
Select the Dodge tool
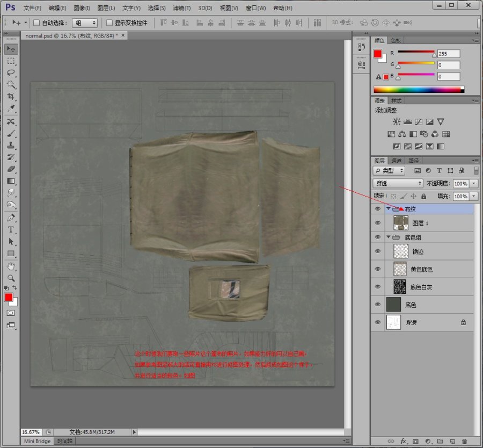[11, 205]
